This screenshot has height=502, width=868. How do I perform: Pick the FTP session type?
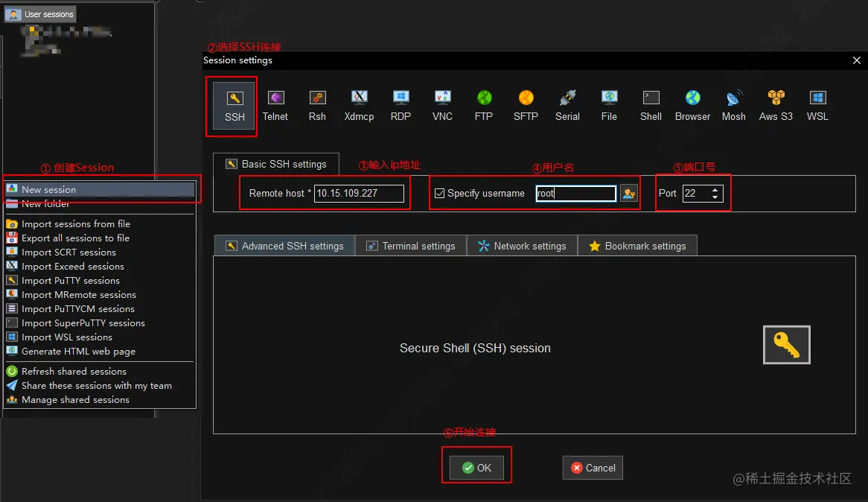484,106
